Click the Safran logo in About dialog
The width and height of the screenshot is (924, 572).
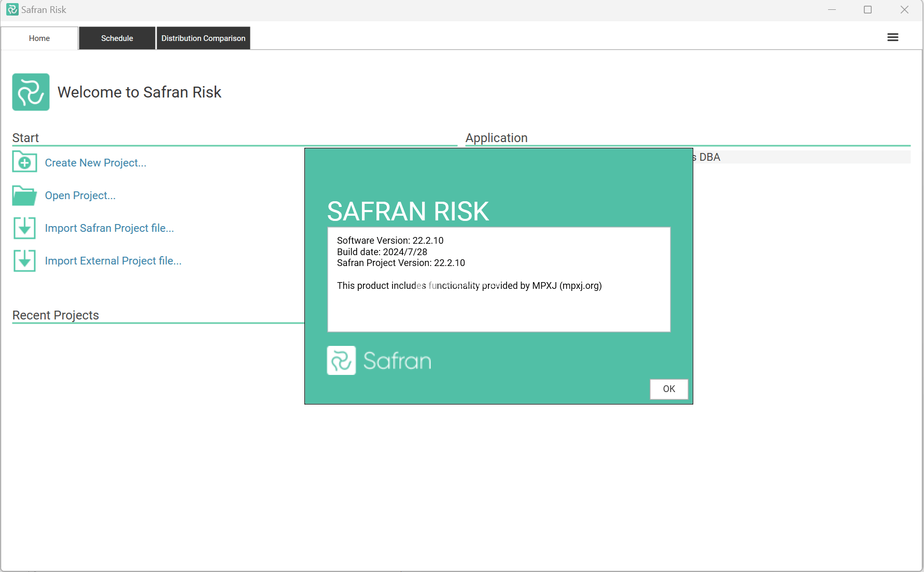pyautogui.click(x=379, y=360)
